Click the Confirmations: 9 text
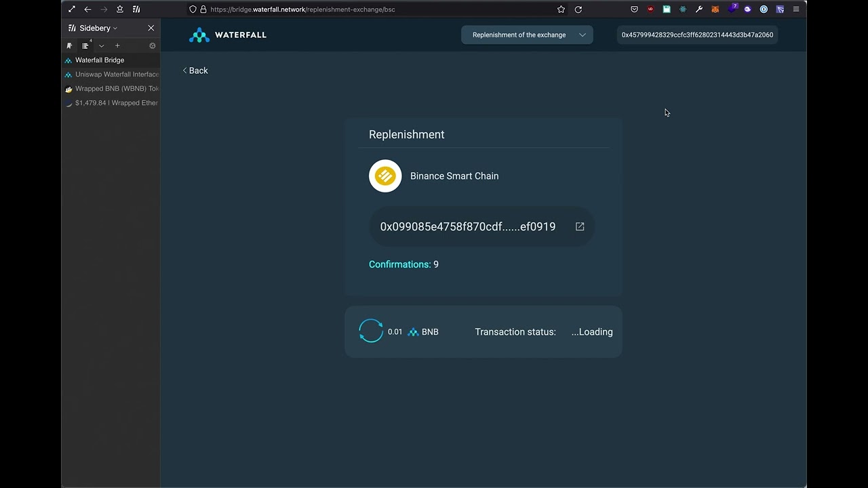Image resolution: width=868 pixels, height=488 pixels. pyautogui.click(x=403, y=264)
